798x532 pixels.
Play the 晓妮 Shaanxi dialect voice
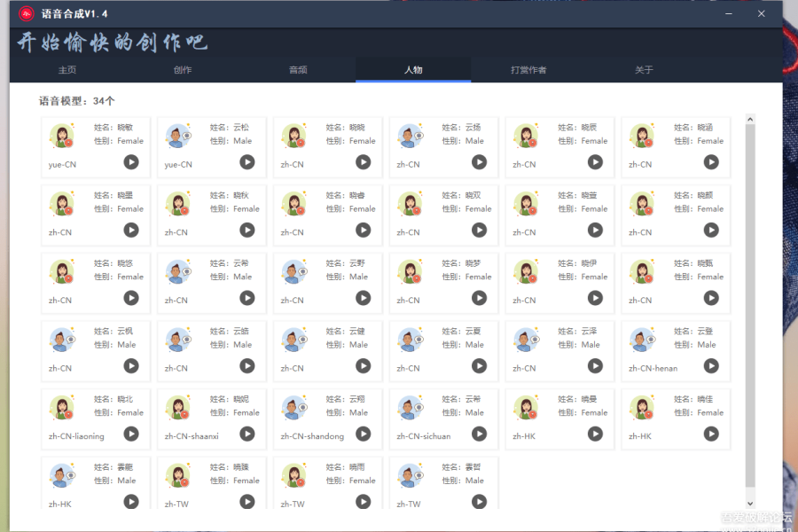[x=246, y=434]
